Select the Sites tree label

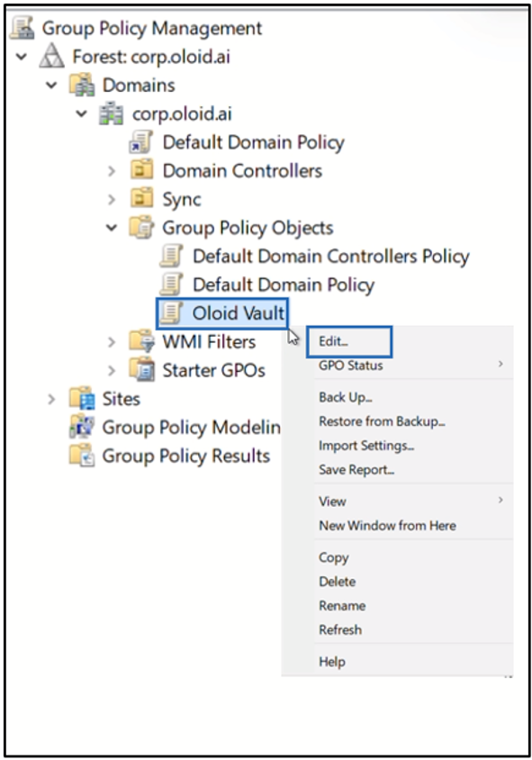(122, 399)
